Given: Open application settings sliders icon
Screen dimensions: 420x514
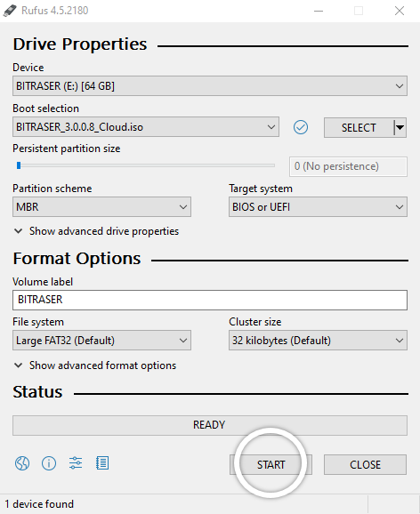Looking at the screenshot, I should [x=76, y=463].
